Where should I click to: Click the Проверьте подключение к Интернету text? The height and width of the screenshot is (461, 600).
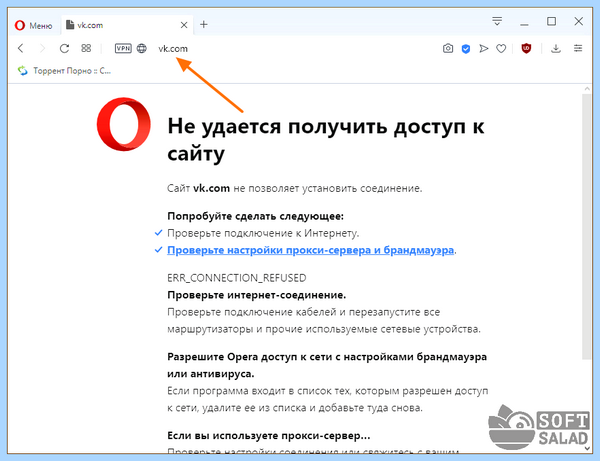263,233
